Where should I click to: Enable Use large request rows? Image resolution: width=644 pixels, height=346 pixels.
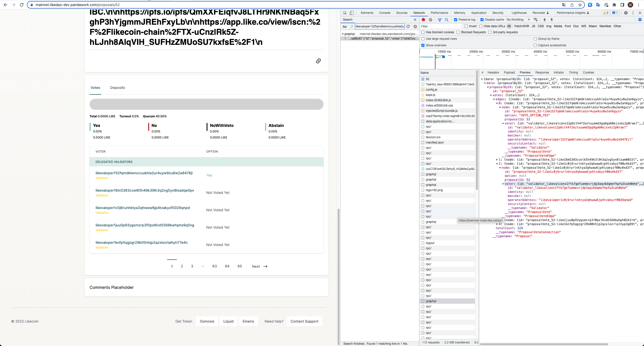(x=423, y=39)
